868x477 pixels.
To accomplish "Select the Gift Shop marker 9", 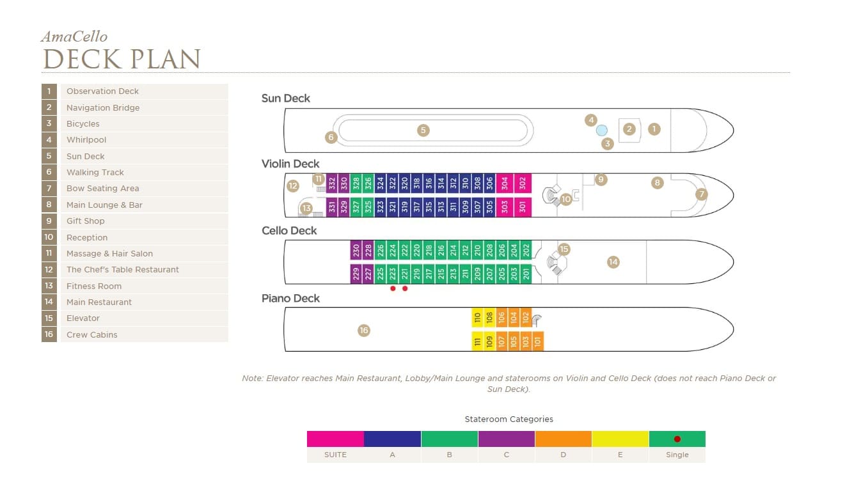I will pos(601,180).
